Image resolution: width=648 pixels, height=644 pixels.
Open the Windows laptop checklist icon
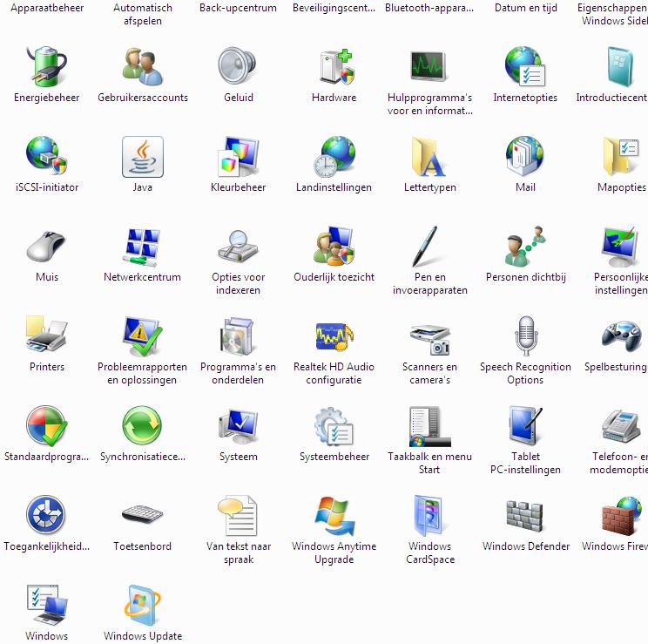(x=47, y=605)
